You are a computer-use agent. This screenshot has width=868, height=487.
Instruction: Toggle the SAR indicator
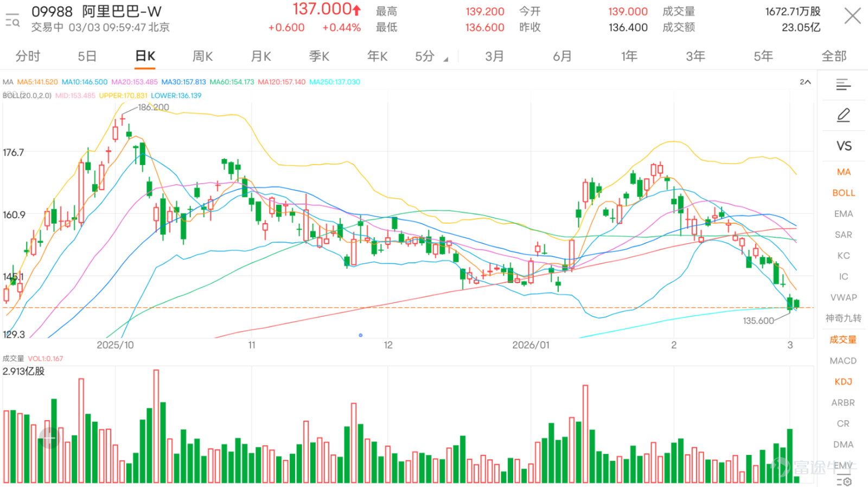click(844, 235)
